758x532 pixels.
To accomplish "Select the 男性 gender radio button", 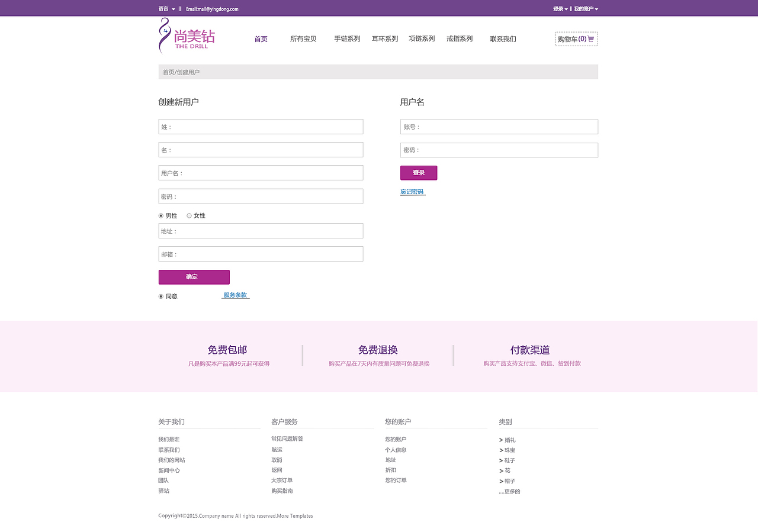I will tap(160, 215).
